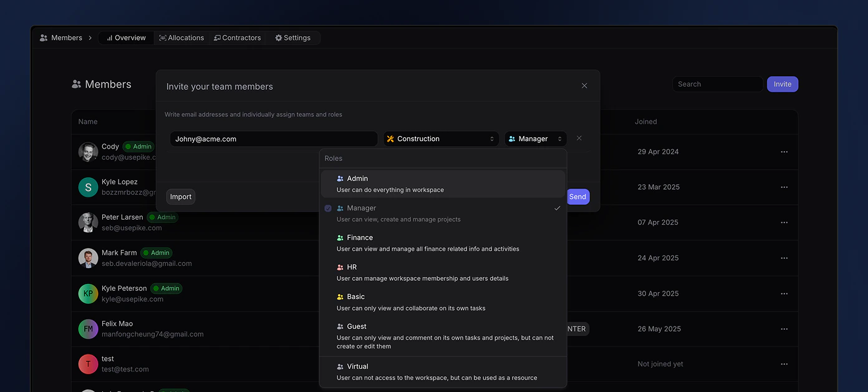868x392 pixels.
Task: Pick the Basic role option
Action: (443, 302)
